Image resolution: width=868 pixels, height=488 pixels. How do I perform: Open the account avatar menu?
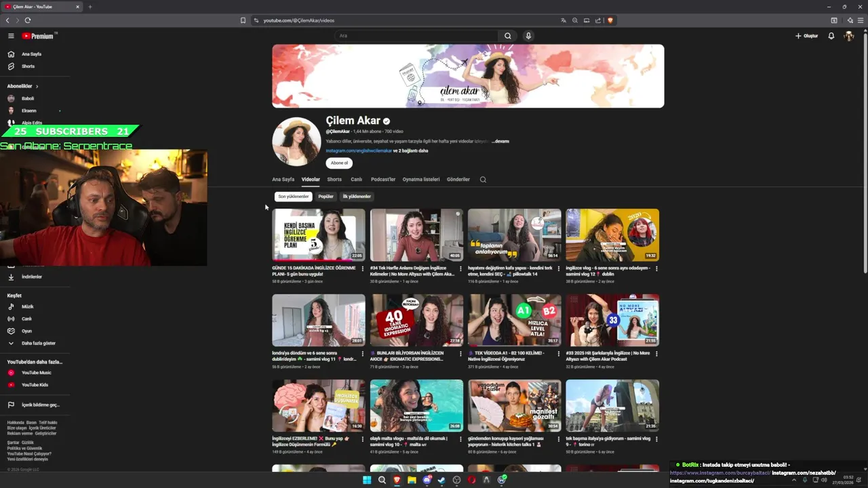coord(849,36)
